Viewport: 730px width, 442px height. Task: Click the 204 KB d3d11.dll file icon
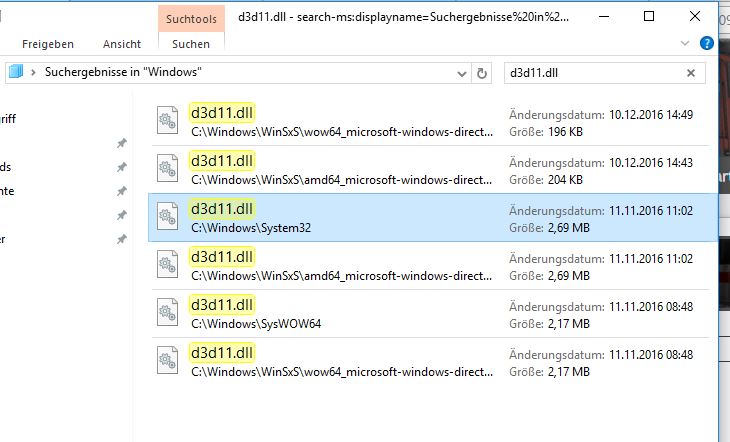click(167, 168)
